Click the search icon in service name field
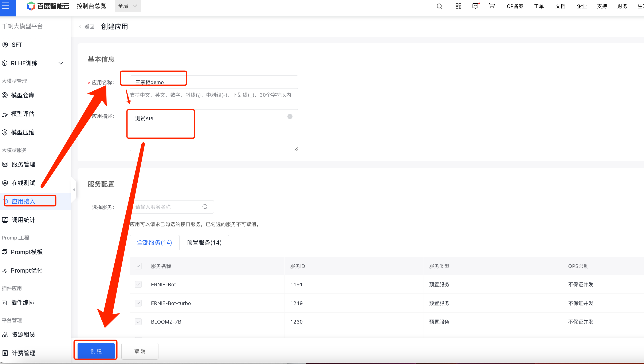This screenshot has width=644, height=364. (205, 207)
